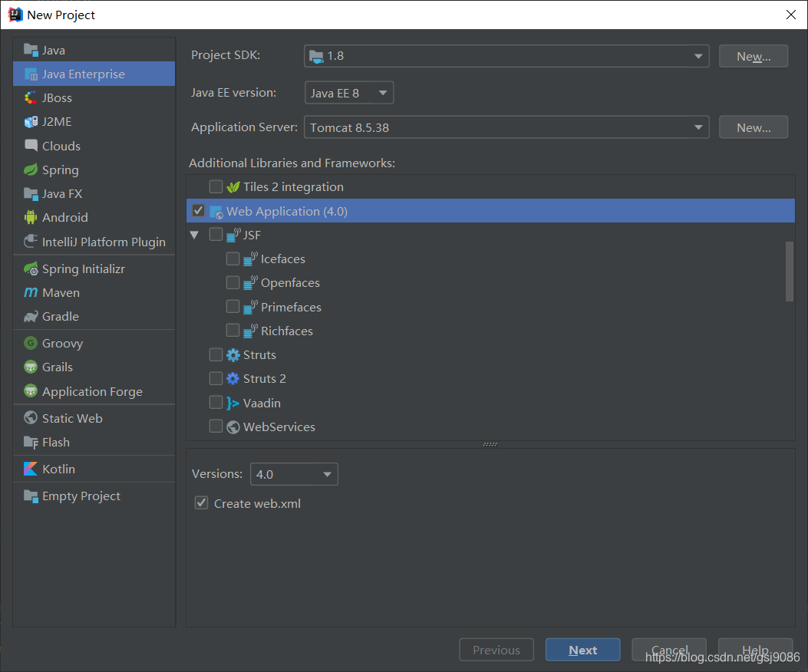Screen dimensions: 808x672
Task: Tick the Struts 2 checkbox
Action: coord(216,378)
